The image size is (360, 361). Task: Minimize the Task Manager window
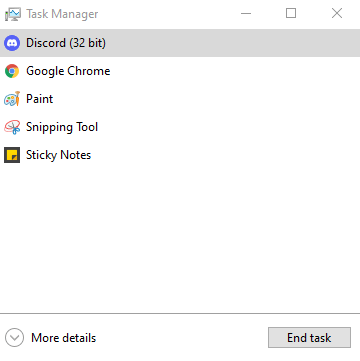click(246, 14)
